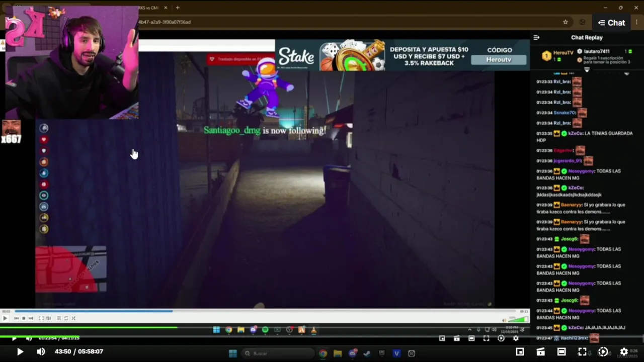Adjust inner VLC green volume slider
Viewport: 644px width, 362px height.
pos(518,319)
